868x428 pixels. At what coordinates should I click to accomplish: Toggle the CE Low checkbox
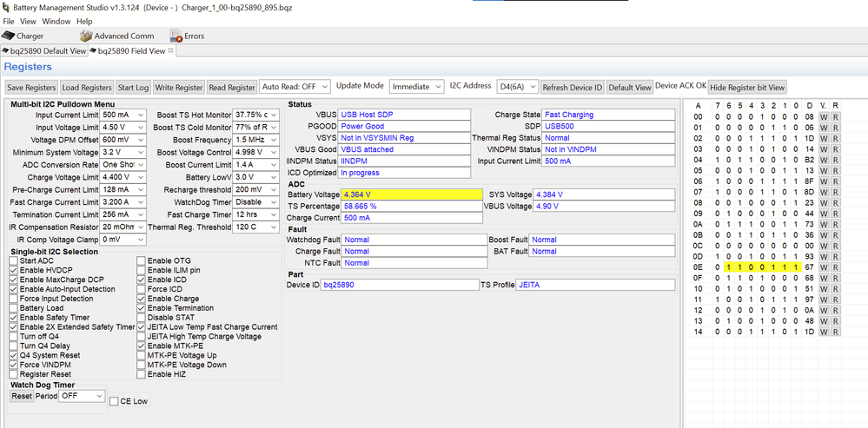point(114,401)
